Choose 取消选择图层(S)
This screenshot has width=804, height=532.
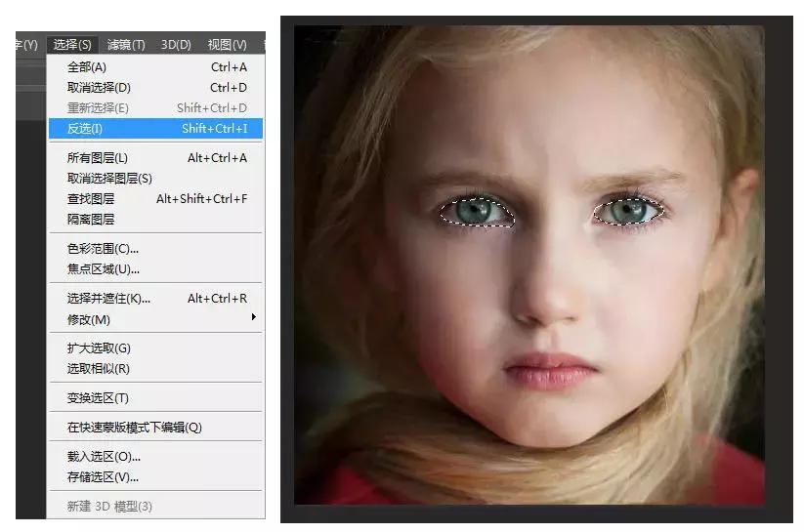click(x=156, y=179)
